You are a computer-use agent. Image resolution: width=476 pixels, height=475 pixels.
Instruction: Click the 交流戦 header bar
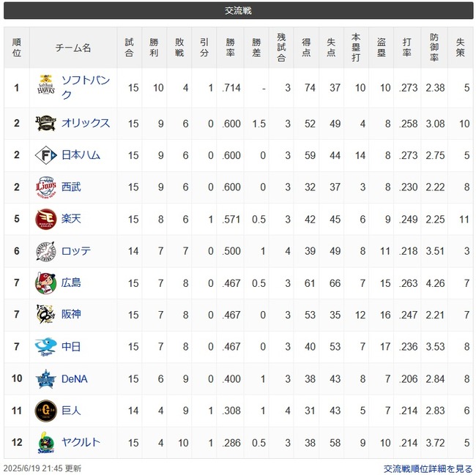coord(238,11)
